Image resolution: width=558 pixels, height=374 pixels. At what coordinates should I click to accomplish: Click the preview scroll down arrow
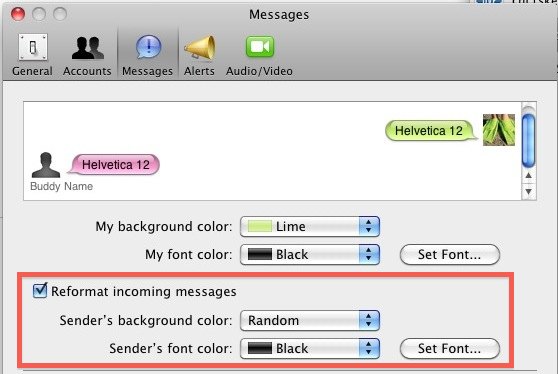click(x=528, y=191)
